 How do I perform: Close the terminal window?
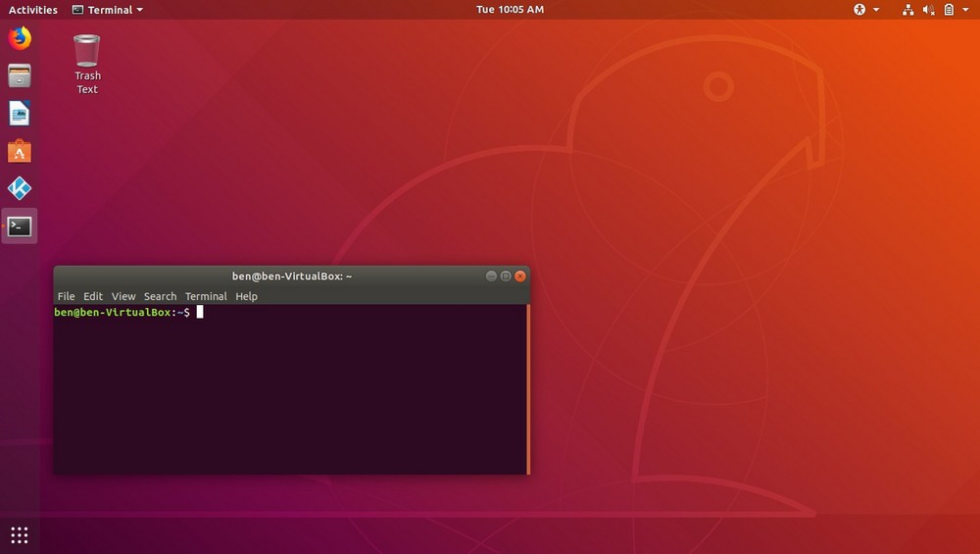520,276
